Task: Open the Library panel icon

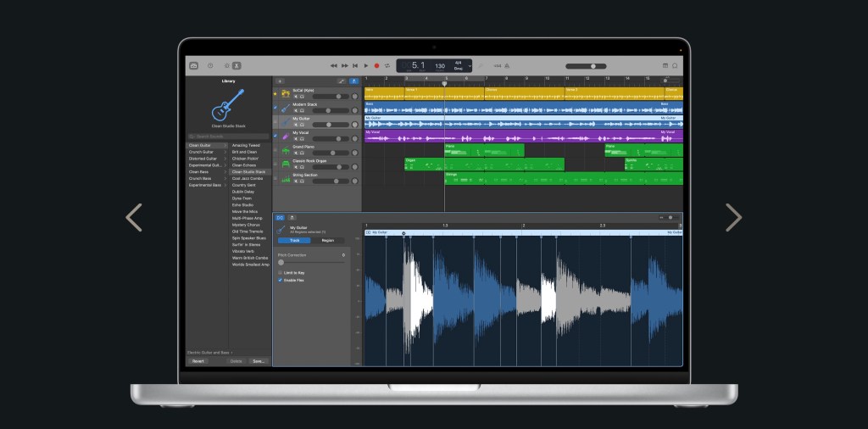Action: 194,65
